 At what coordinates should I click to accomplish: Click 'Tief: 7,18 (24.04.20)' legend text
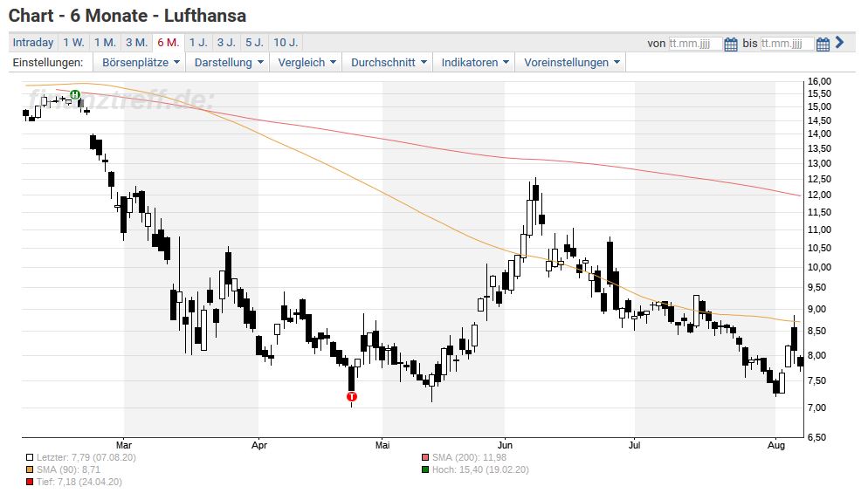[79, 482]
